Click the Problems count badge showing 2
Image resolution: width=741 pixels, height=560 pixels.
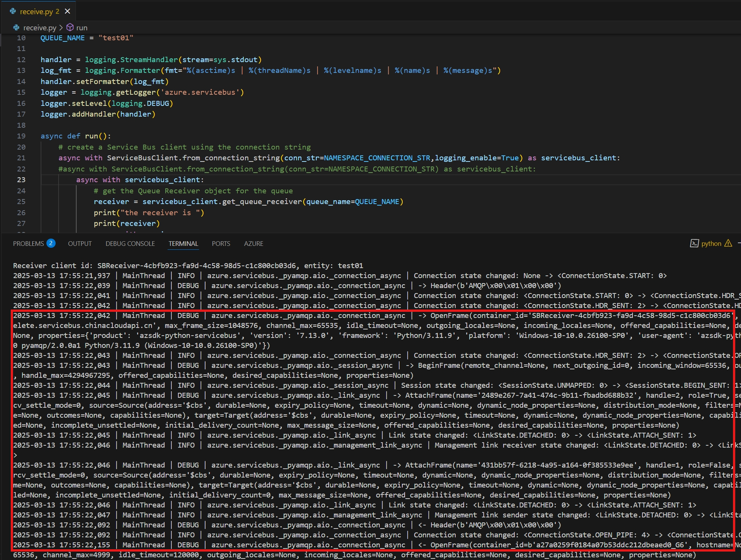coord(51,243)
